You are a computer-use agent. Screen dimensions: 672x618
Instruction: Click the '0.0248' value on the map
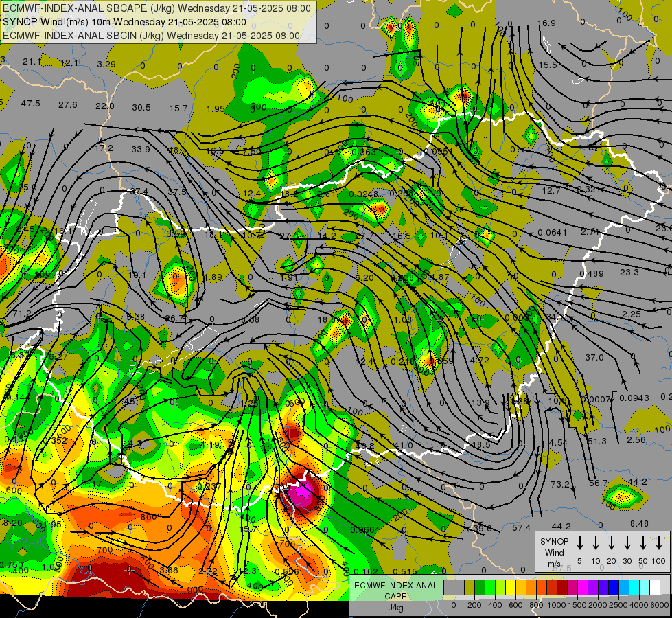363,194
